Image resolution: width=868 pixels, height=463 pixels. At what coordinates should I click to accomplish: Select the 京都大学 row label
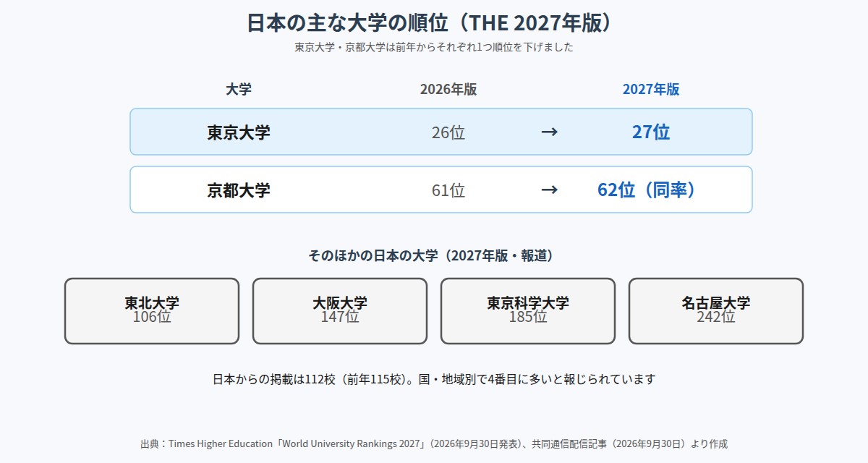click(x=239, y=190)
